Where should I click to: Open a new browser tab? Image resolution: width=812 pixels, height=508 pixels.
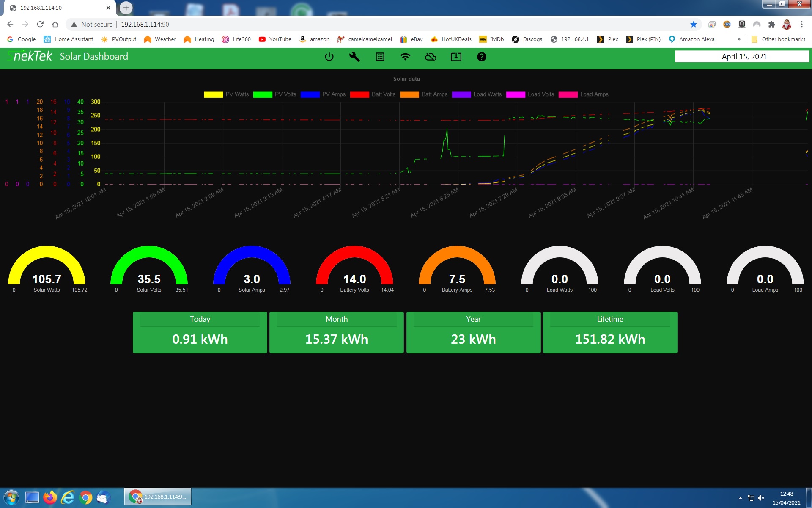[126, 8]
